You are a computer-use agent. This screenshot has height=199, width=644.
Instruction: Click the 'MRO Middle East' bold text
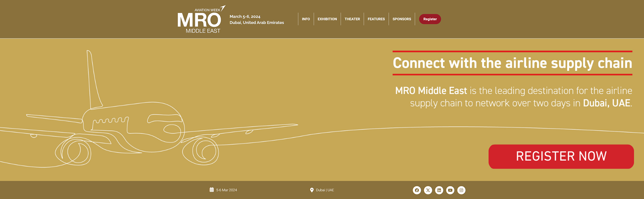pyautogui.click(x=431, y=90)
